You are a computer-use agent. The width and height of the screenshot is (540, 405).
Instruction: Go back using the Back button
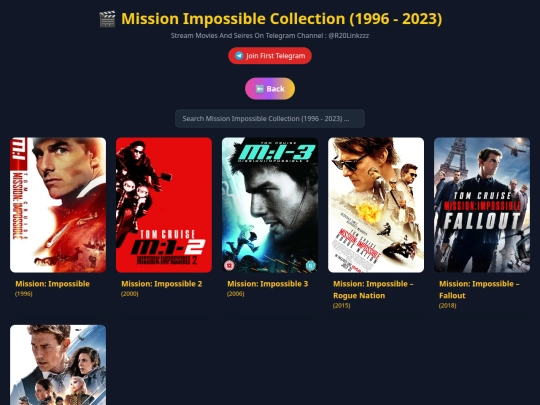[270, 89]
